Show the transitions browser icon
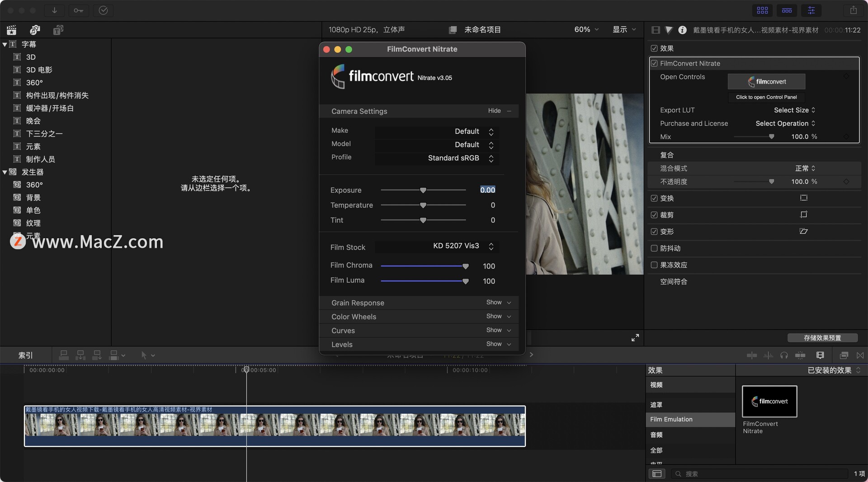868x482 pixels. point(860,355)
